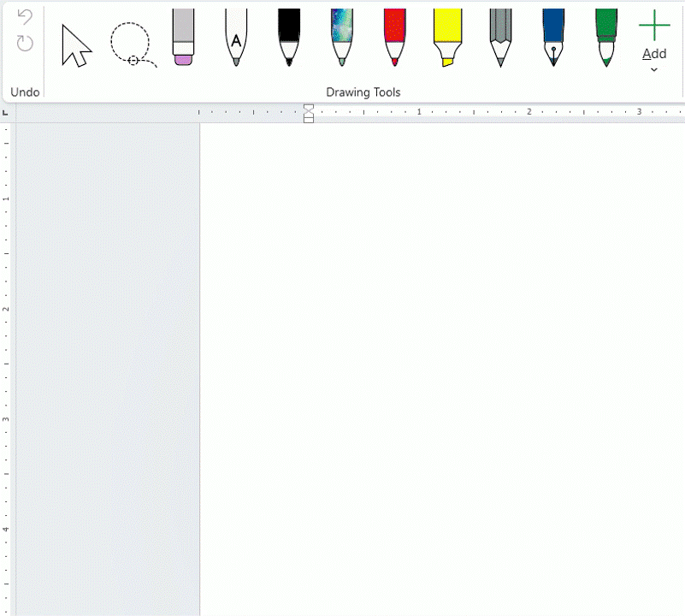
Task: Click the left indent square ruler marker
Action: (309, 119)
